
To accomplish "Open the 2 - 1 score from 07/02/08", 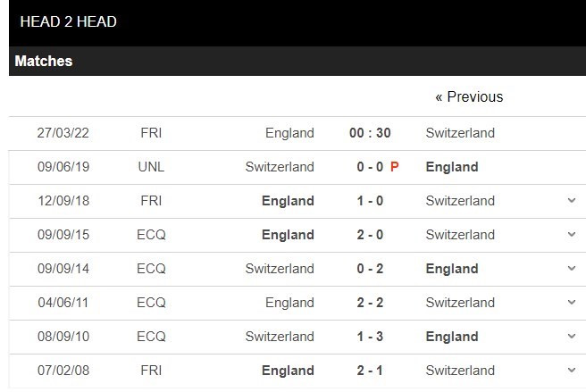I will tap(370, 371).
